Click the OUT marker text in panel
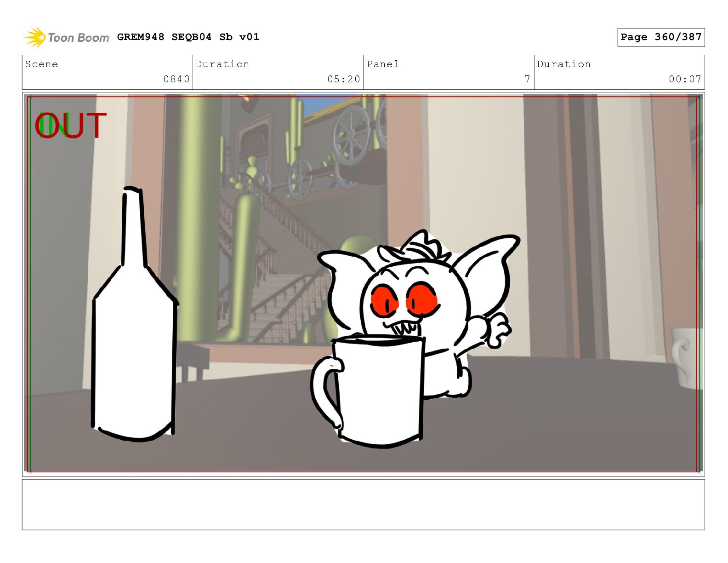Image resolution: width=728 pixels, height=563 pixels. pos(71,126)
